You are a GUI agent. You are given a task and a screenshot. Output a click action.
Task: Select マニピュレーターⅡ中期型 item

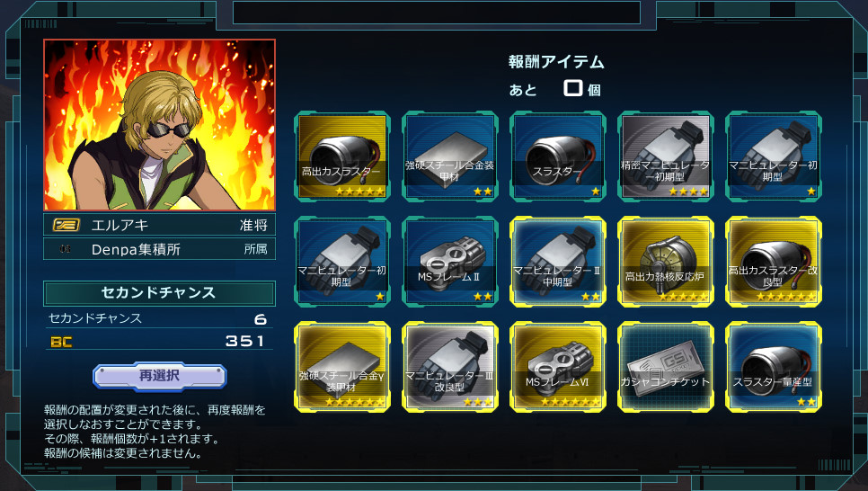coord(558,262)
